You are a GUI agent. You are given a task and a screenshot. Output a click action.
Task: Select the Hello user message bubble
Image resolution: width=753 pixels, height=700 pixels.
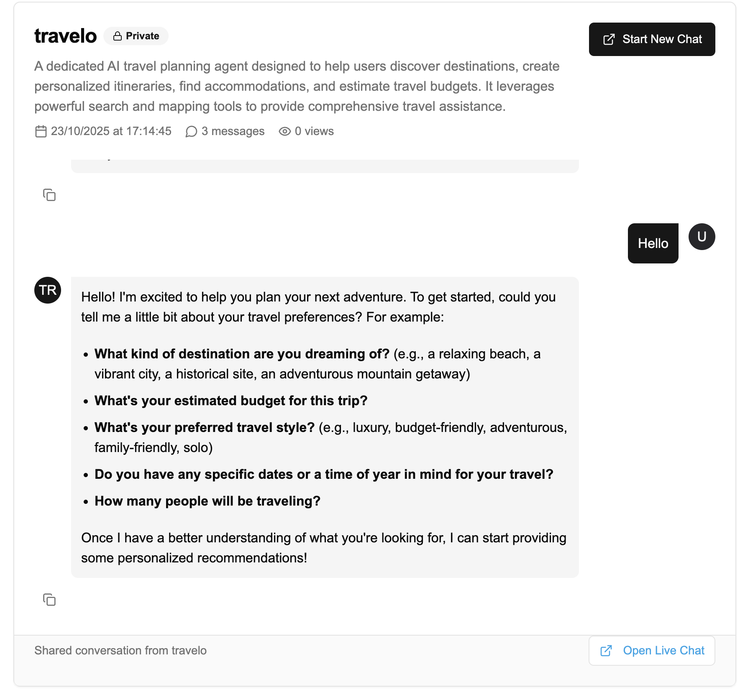[653, 243]
